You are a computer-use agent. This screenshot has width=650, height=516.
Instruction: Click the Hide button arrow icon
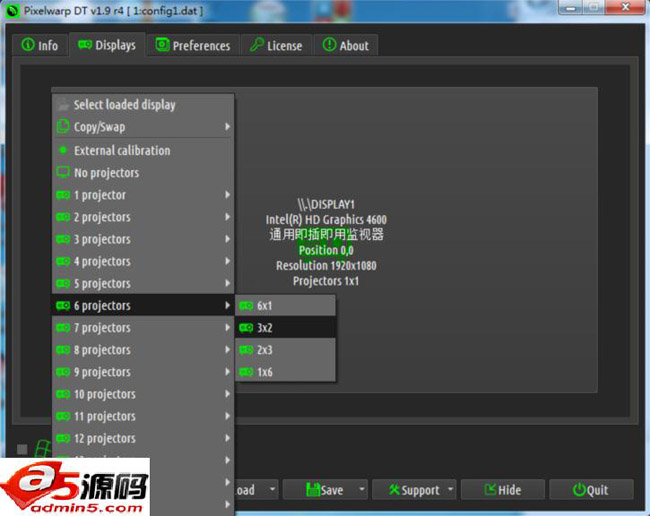coord(490,489)
